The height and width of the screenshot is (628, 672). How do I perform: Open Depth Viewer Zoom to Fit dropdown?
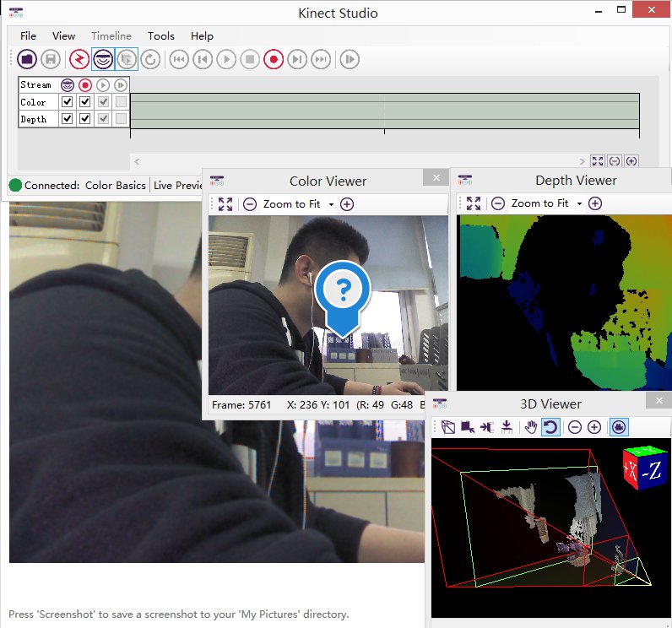(x=579, y=203)
